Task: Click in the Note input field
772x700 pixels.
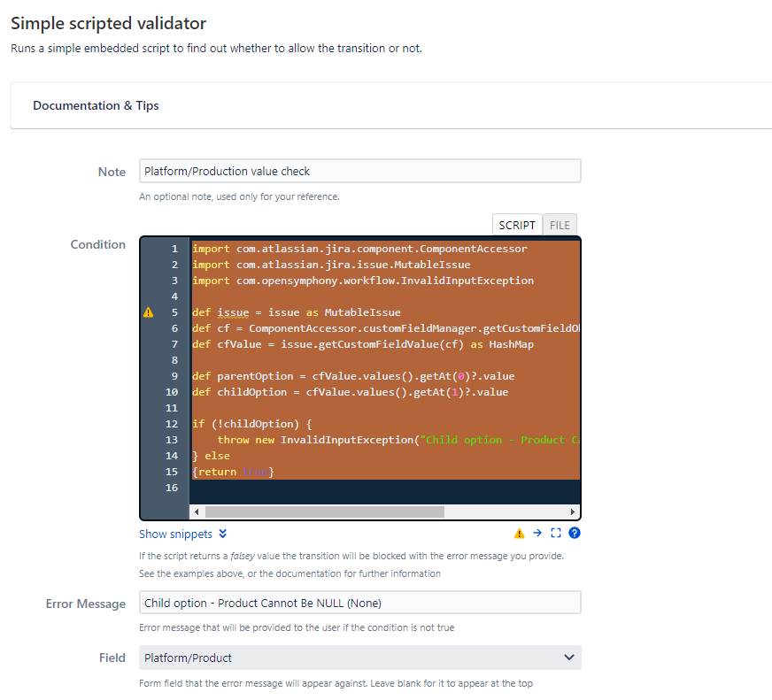Action: 360,172
